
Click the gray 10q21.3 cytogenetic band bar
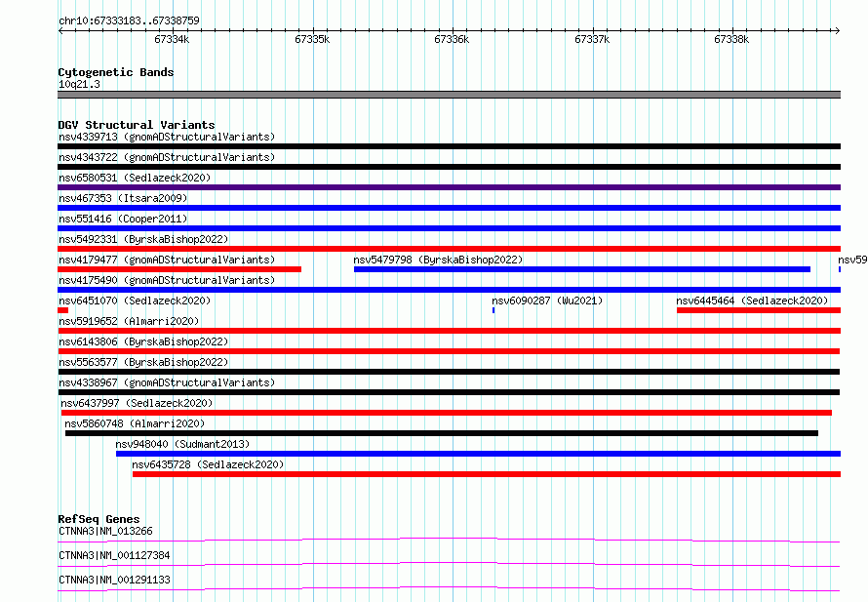click(449, 95)
